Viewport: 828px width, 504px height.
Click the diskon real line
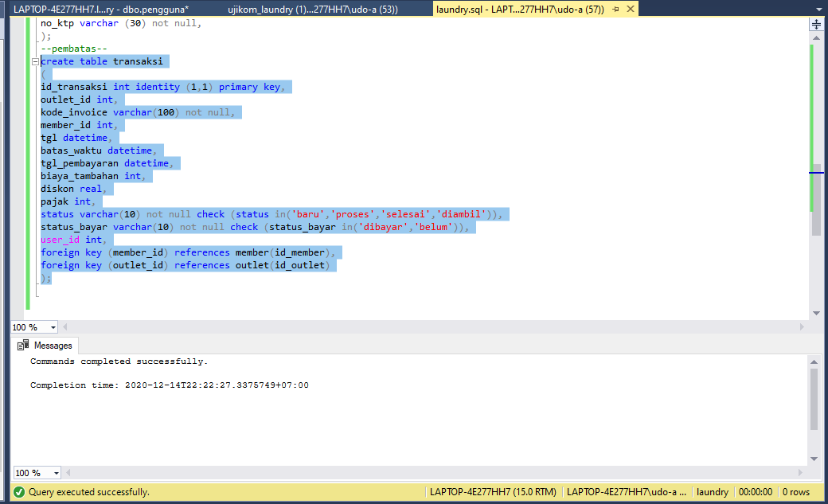(73, 189)
